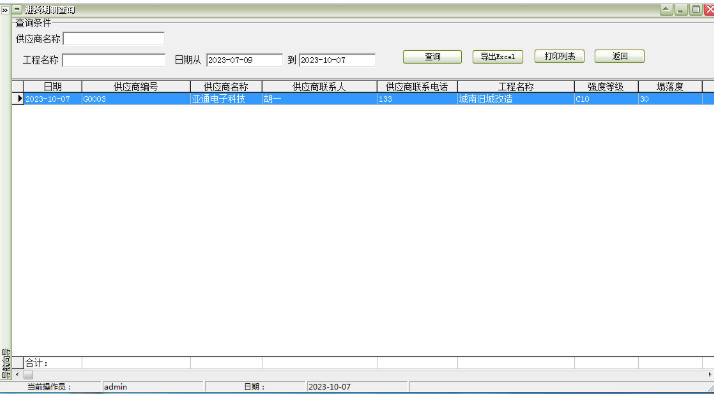714x396 pixels.
Task: Click the 打印列表 print list button
Action: click(x=559, y=56)
